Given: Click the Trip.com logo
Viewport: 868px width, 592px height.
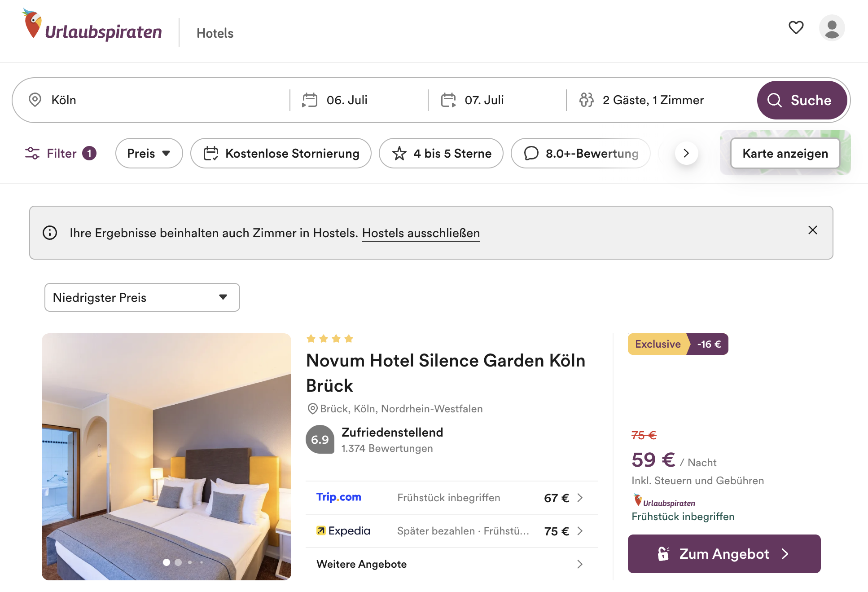Looking at the screenshot, I should [339, 497].
